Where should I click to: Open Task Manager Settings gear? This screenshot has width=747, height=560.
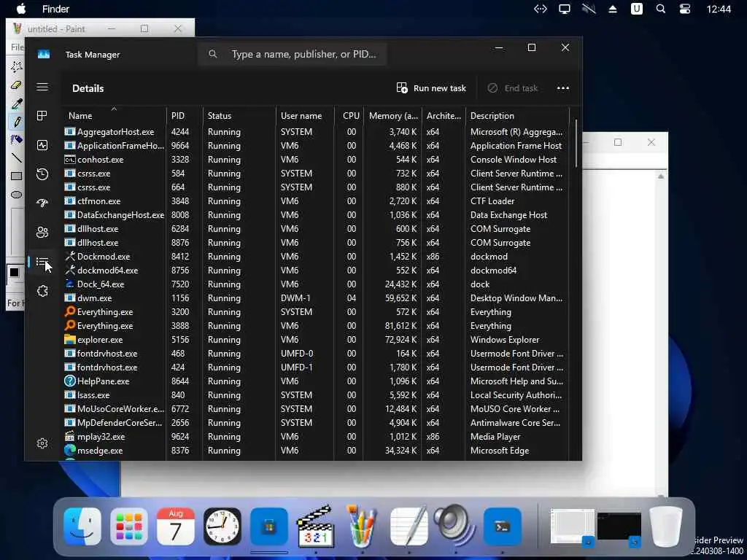click(x=42, y=443)
